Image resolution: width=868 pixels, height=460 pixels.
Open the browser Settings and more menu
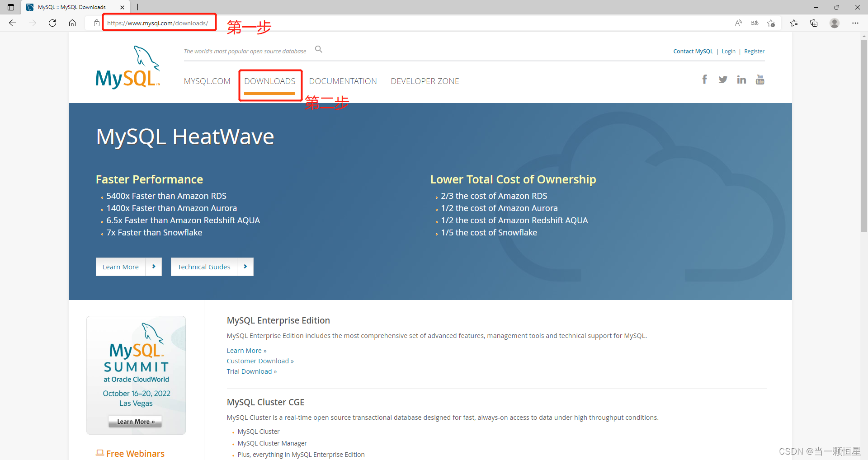[855, 23]
